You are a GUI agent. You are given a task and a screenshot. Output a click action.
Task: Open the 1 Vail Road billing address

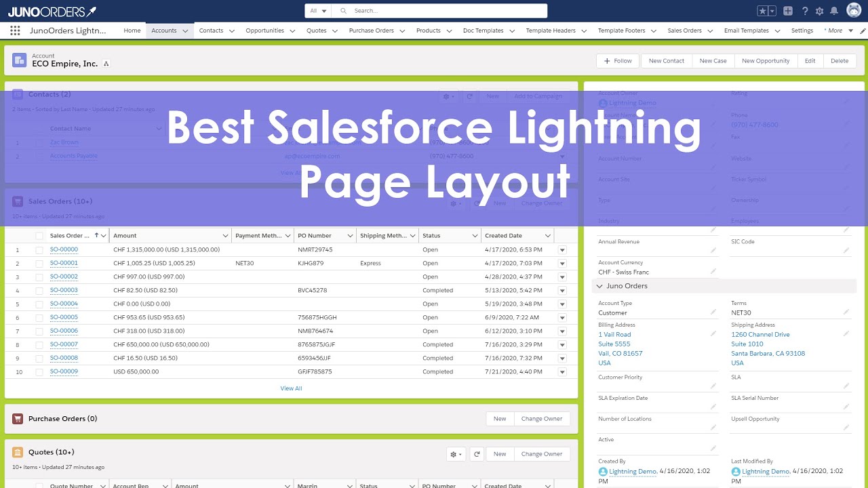(x=614, y=335)
